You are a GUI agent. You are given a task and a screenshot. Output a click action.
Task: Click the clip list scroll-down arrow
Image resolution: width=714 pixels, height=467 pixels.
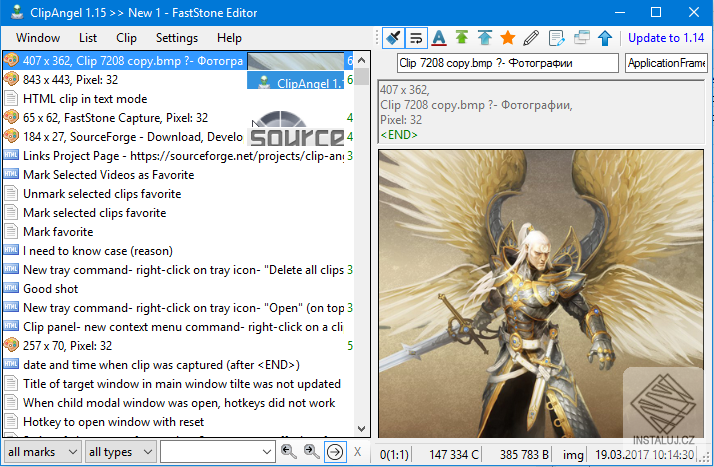(362, 429)
